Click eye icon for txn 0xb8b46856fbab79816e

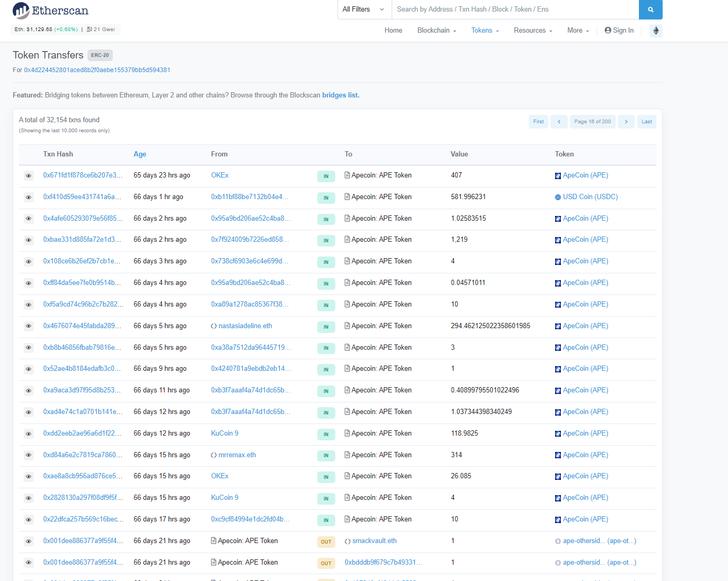coord(28,348)
